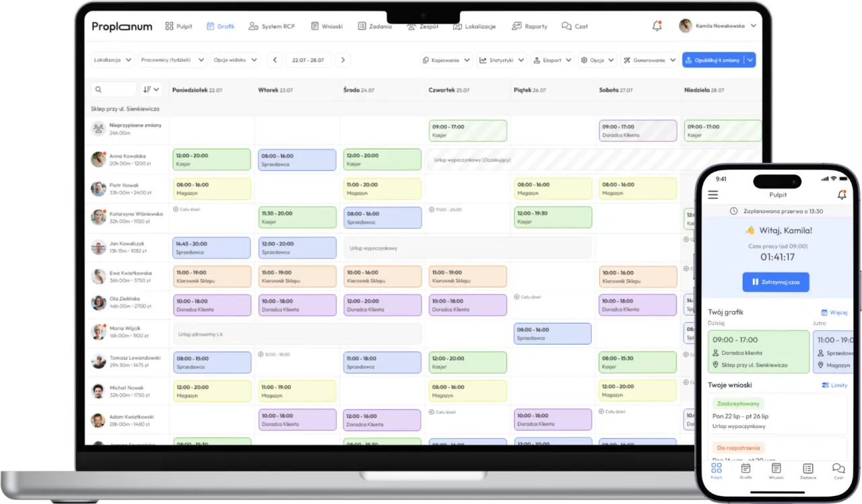Click the Więcej link beside Twój grafik
Viewport: 862px width, 504px height.
(834, 312)
